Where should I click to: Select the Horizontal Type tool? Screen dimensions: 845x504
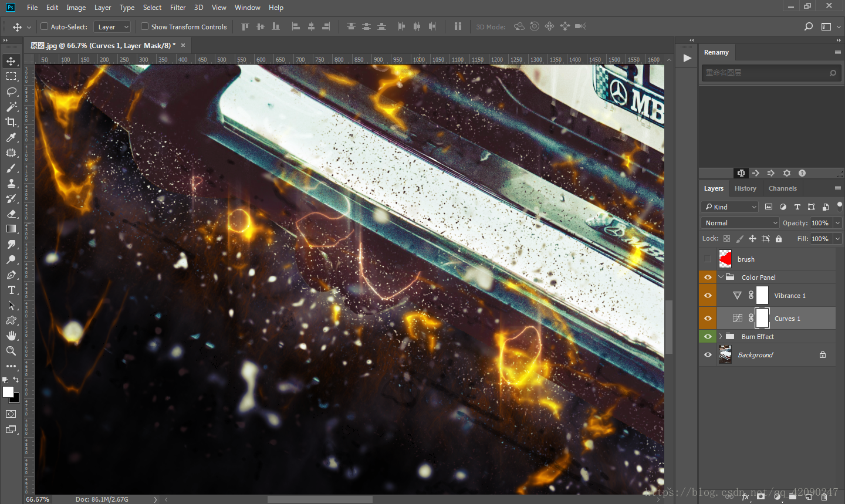point(11,290)
